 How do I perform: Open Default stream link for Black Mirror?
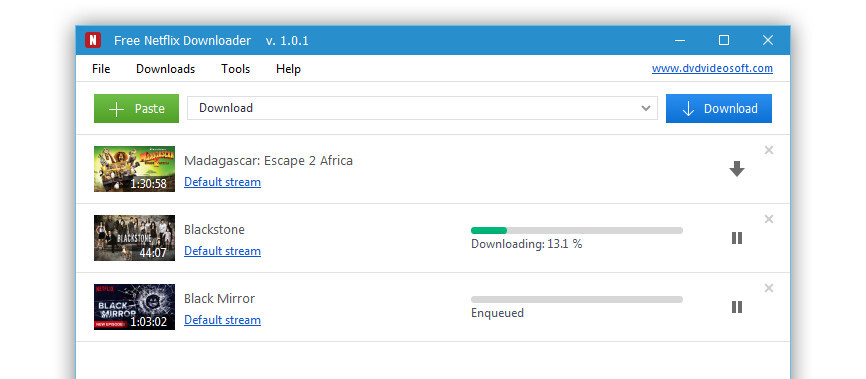(x=223, y=320)
